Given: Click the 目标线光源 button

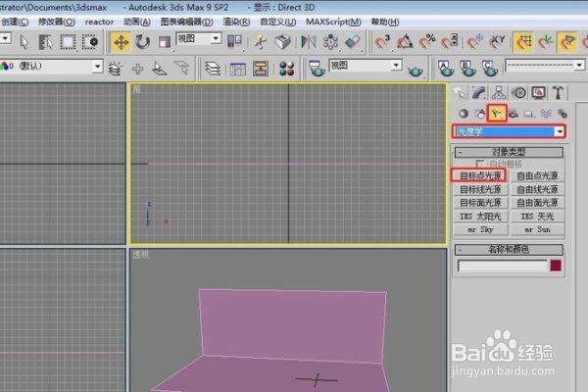Looking at the screenshot, I should tap(480, 189).
